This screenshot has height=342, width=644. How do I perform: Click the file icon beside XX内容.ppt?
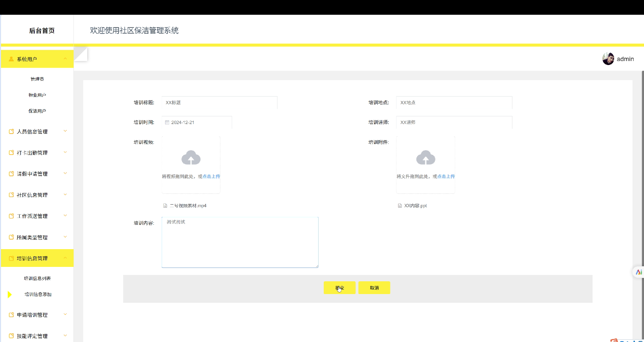pos(400,206)
